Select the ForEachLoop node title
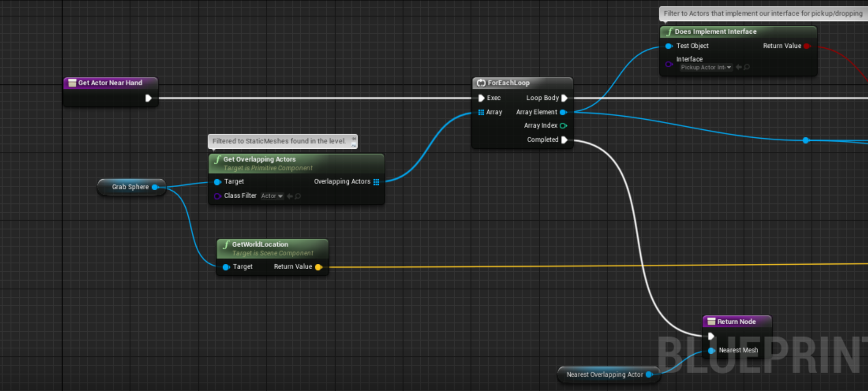The image size is (868, 391). [508, 83]
